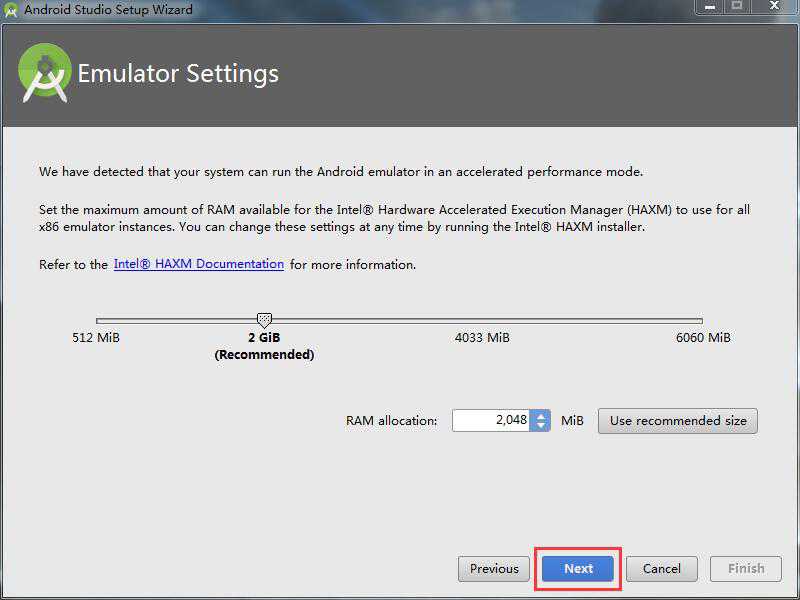
Task: Proceed with the Next button
Action: click(578, 569)
